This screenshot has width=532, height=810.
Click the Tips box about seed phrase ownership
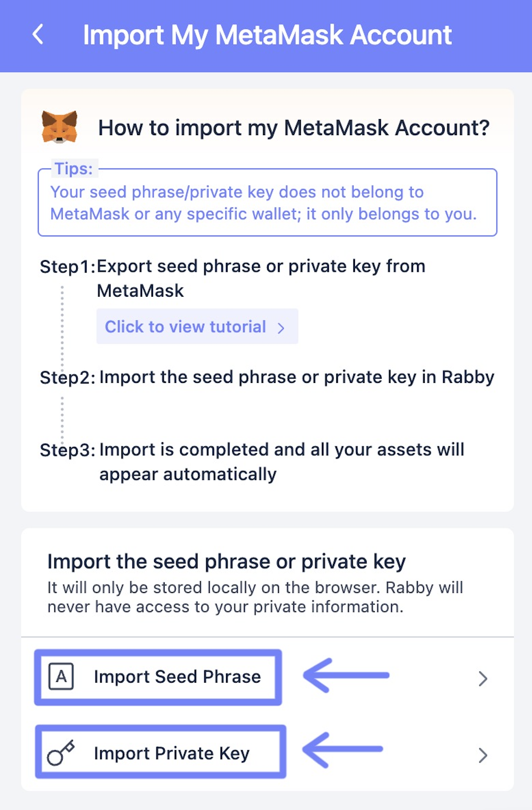[x=267, y=202]
